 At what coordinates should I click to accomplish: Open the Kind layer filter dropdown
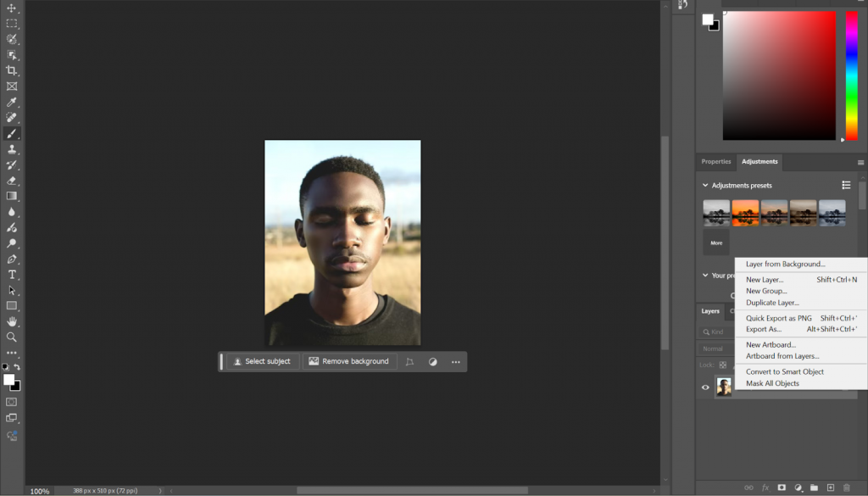[715, 332]
